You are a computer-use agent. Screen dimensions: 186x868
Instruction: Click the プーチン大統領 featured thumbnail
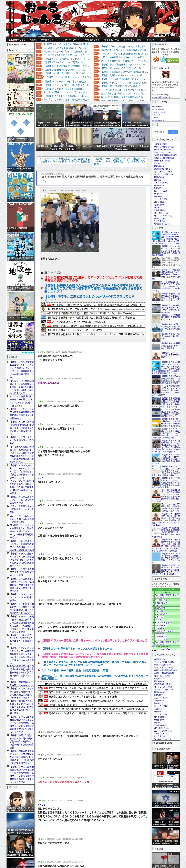50,116
